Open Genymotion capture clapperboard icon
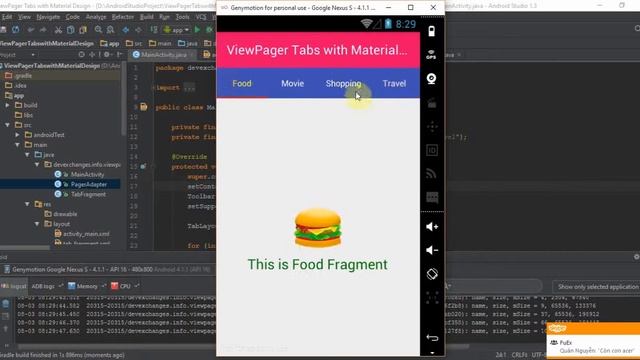Screen dimensions: 640x360 coord(432,103)
